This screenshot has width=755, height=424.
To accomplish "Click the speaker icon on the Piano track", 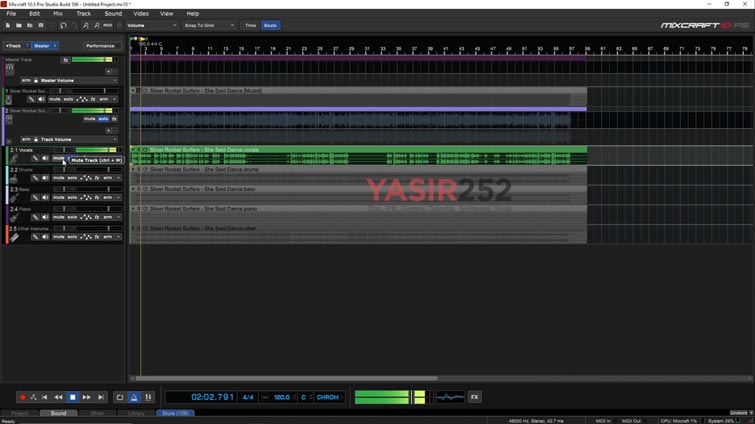I will point(45,217).
